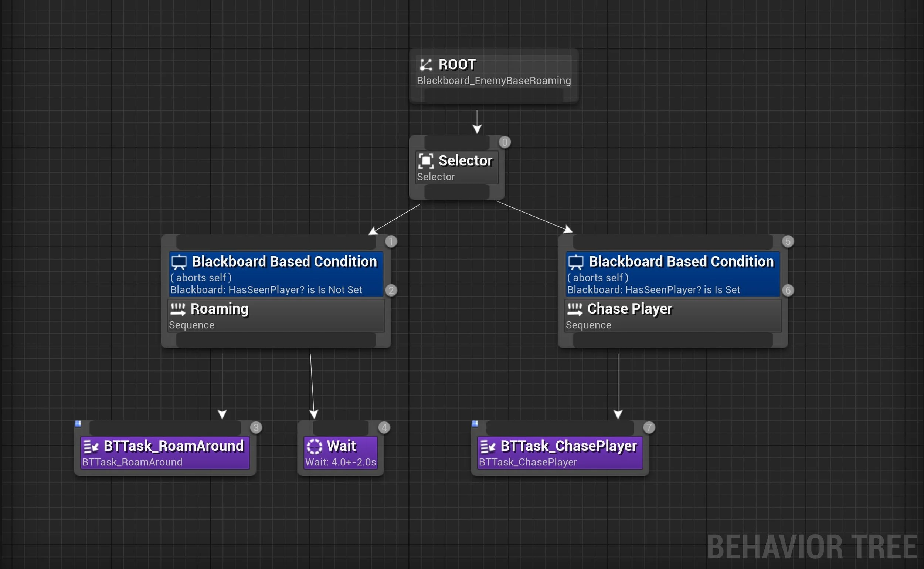Click the ROOT node's bottom output pin

tap(494, 96)
